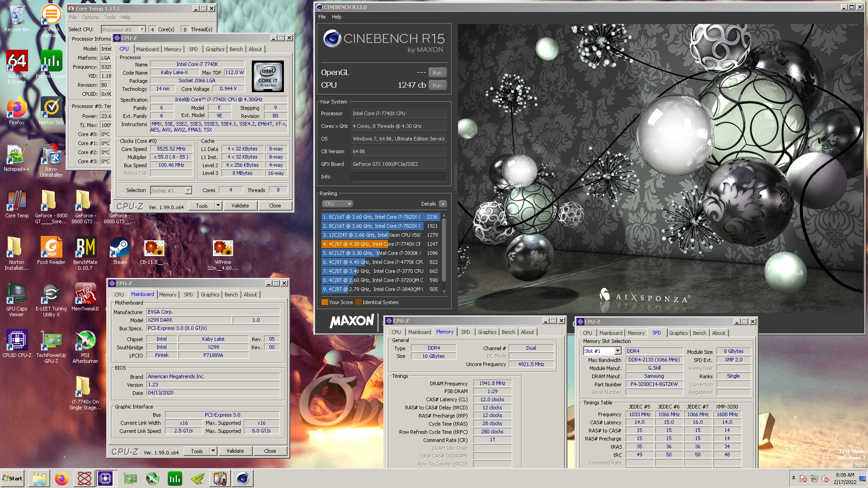Click the CPU-Z icon in the taskbar
Image resolution: width=868 pixels, height=488 pixels.
pos(105,478)
